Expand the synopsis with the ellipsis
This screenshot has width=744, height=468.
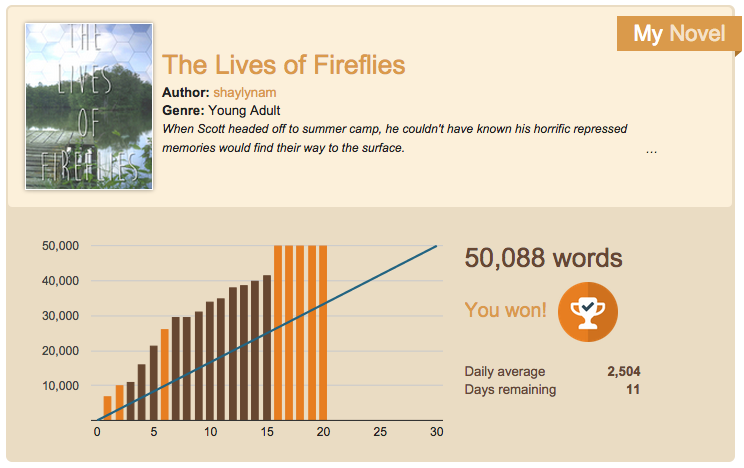651,149
